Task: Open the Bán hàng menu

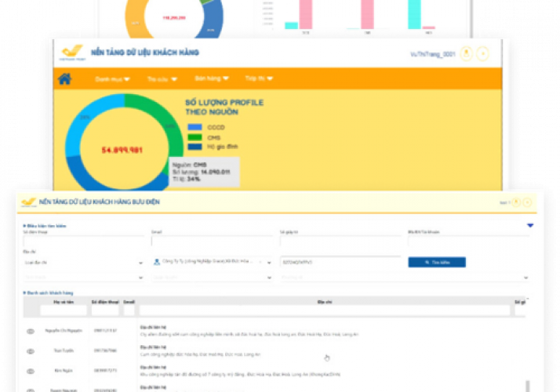Action: pyautogui.click(x=212, y=78)
